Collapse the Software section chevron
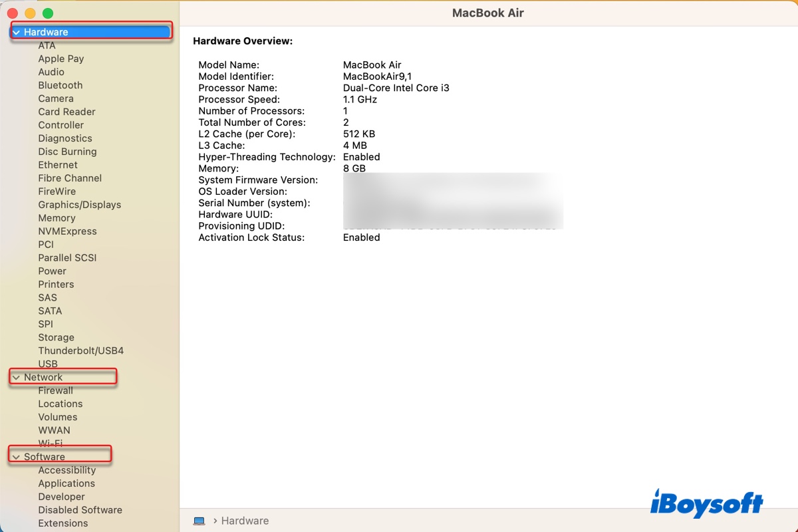Image resolution: width=798 pixels, height=532 pixels. [16, 457]
